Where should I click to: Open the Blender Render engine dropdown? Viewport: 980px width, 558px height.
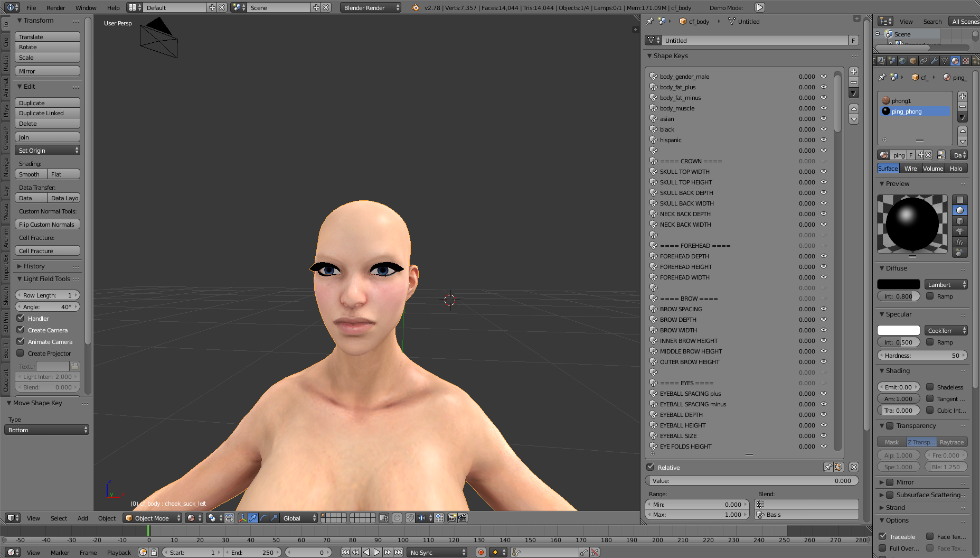click(371, 7)
